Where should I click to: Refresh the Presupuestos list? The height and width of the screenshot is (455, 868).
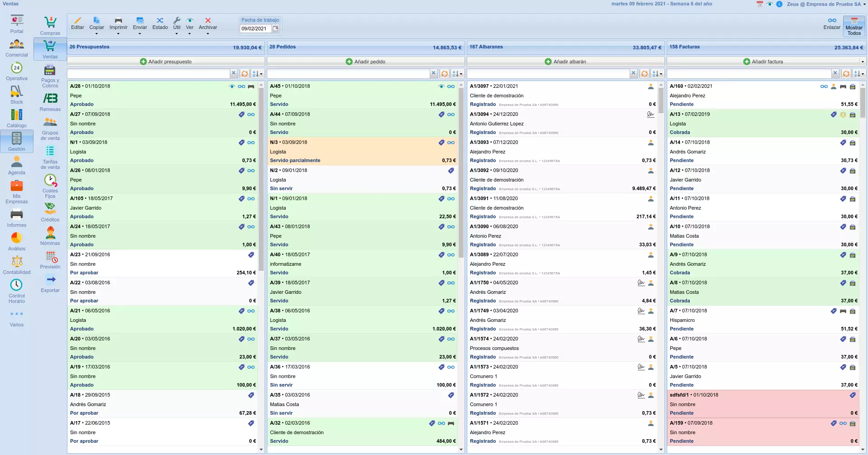[x=245, y=74]
